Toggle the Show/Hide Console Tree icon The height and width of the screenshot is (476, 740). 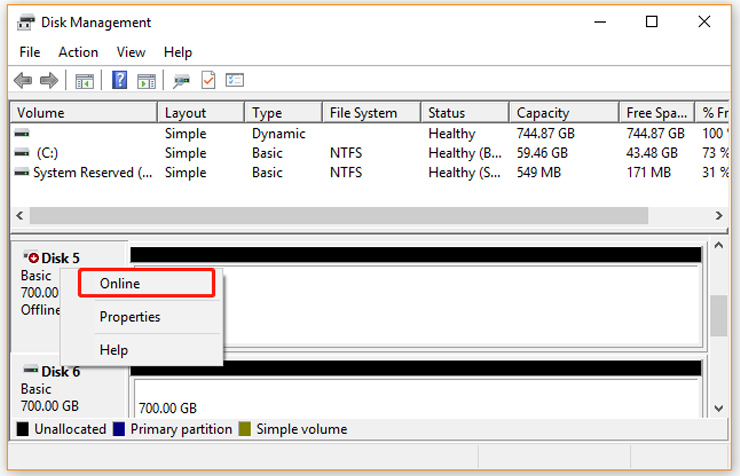[x=84, y=81]
